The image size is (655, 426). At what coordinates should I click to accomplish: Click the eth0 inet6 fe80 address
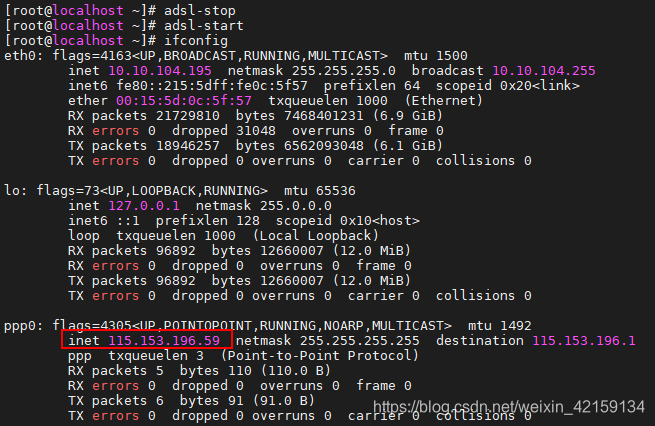(212, 86)
